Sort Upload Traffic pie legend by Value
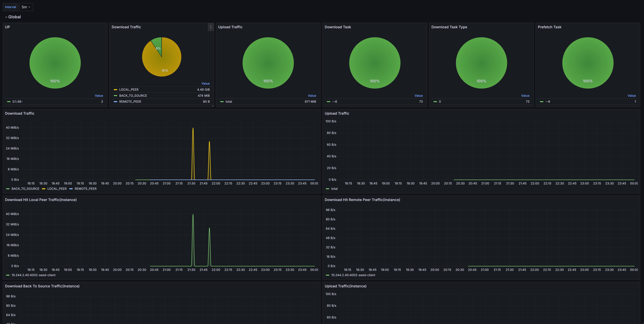The image size is (644, 324). 312,96
